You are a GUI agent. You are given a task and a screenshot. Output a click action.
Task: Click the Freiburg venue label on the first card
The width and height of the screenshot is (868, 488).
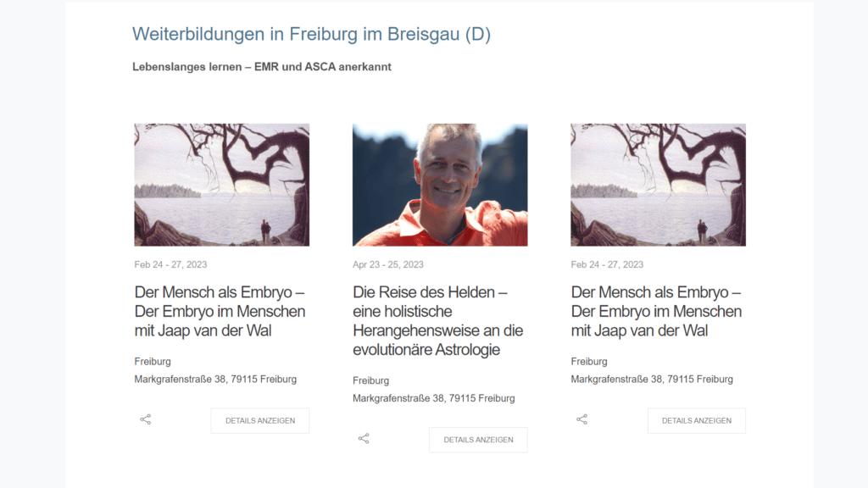(x=153, y=361)
